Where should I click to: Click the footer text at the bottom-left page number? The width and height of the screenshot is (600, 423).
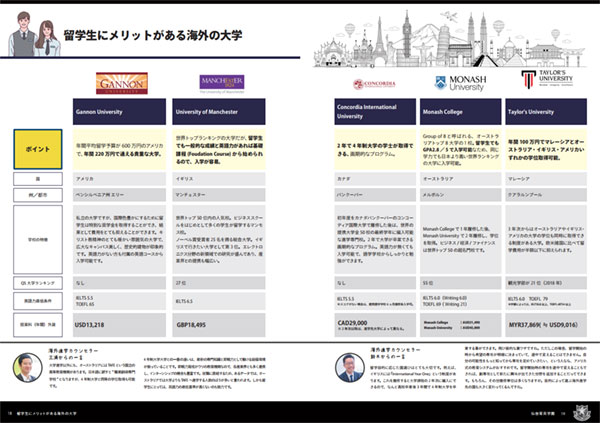[42, 413]
